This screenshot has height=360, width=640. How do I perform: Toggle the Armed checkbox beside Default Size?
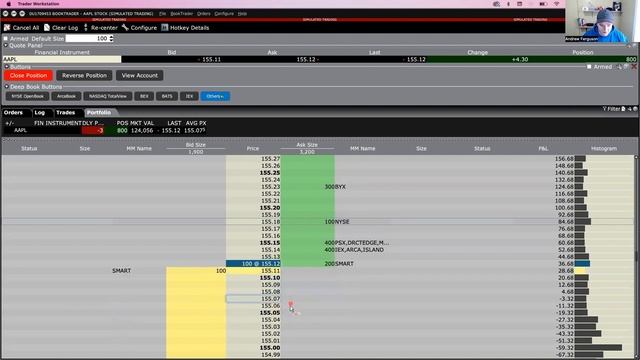point(6,38)
